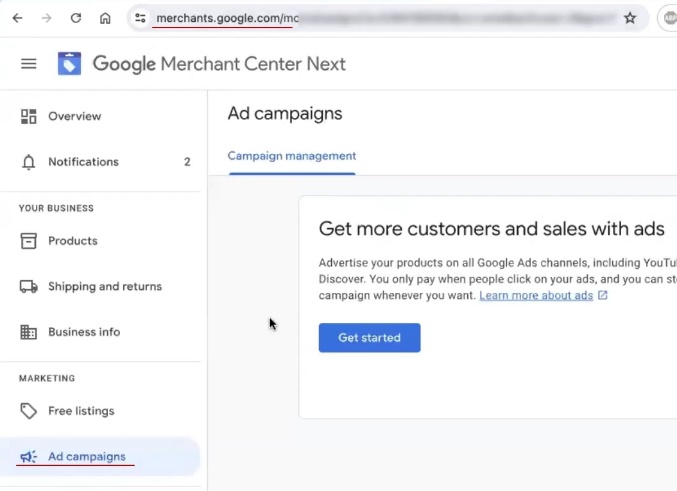The image size is (677, 491).
Task: Click the Notifications bell icon
Action: coord(29,162)
